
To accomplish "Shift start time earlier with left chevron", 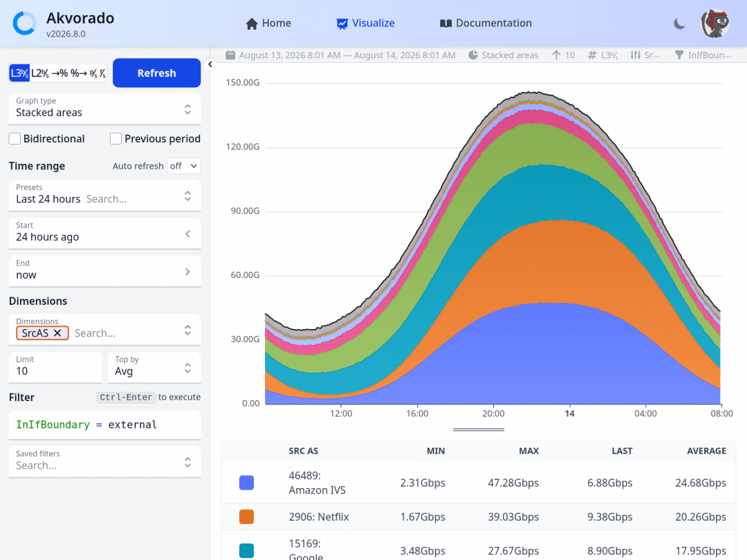I will [x=187, y=234].
